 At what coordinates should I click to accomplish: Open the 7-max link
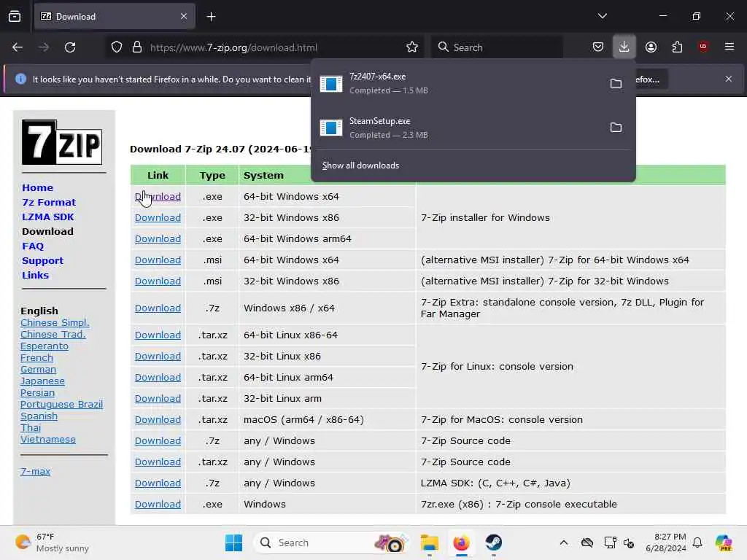point(35,472)
